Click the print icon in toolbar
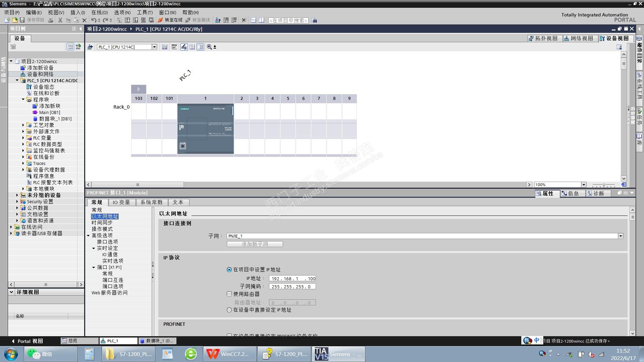The width and height of the screenshot is (644, 362). (51, 20)
